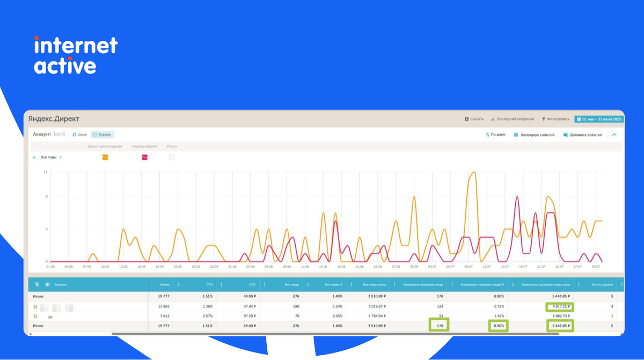Toggle the pink stepanyukpolin series icon
The height and width of the screenshot is (360, 644).
pyautogui.click(x=144, y=157)
